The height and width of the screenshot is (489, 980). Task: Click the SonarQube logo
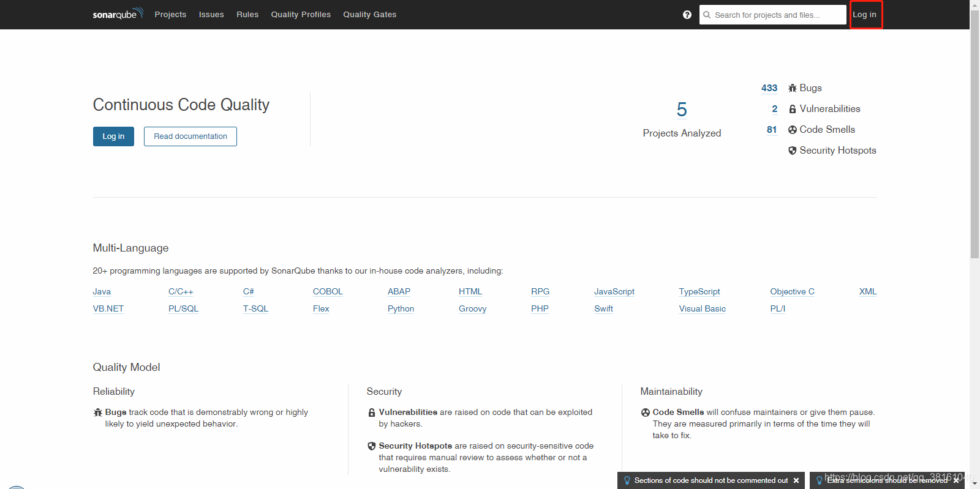pos(118,13)
